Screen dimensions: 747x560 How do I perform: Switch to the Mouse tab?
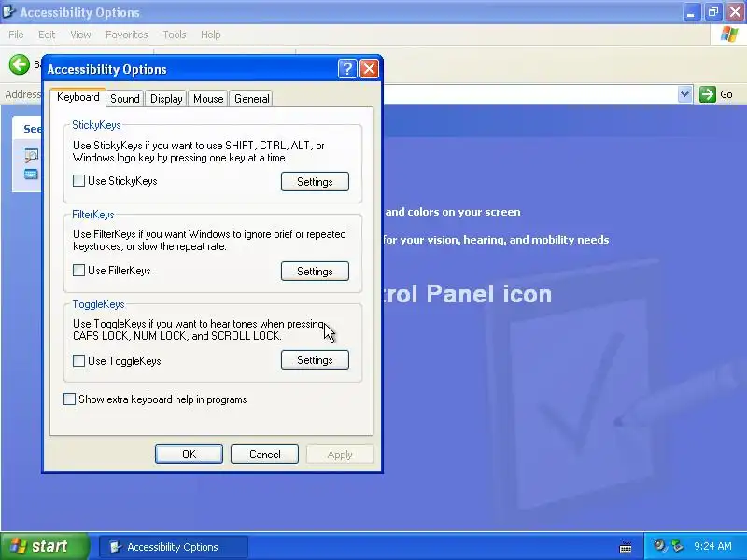click(x=208, y=99)
